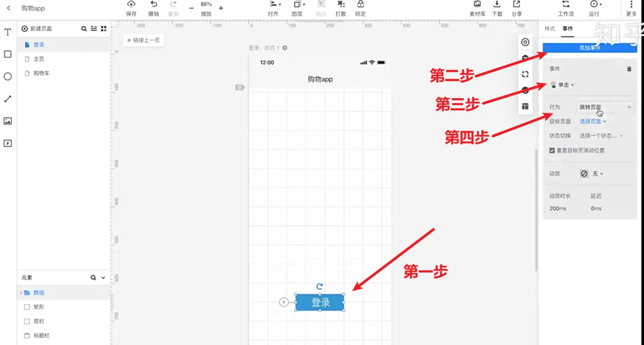
Task: Click 新建页面 to create a page
Action: click(37, 29)
